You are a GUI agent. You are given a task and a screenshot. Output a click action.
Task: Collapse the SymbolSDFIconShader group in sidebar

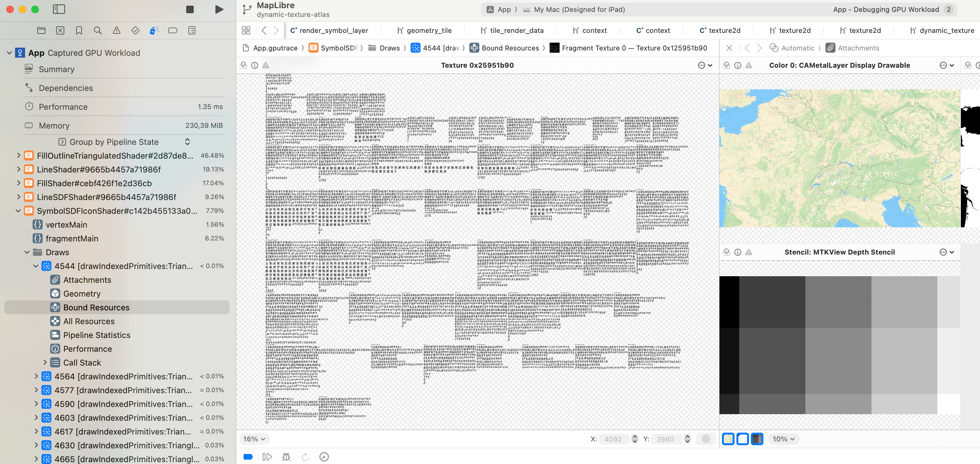tap(18, 210)
